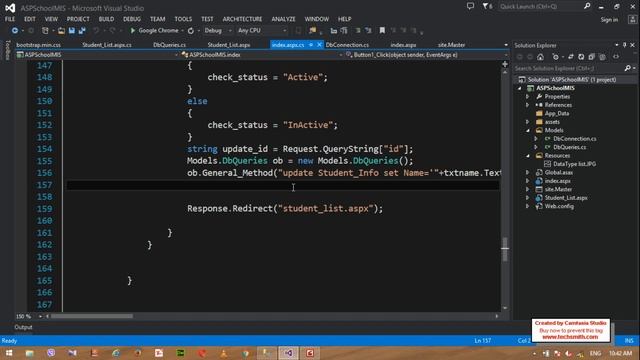
Task: Select Global.asax in Solution Explorer
Action: click(x=559, y=173)
